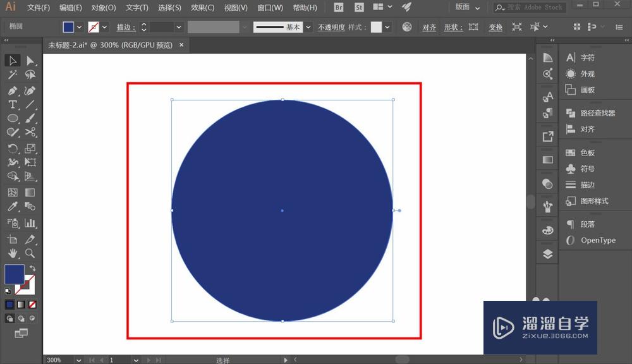The width and height of the screenshot is (632, 364).
Task: Select the Zoom magnifier tool
Action: click(30, 253)
